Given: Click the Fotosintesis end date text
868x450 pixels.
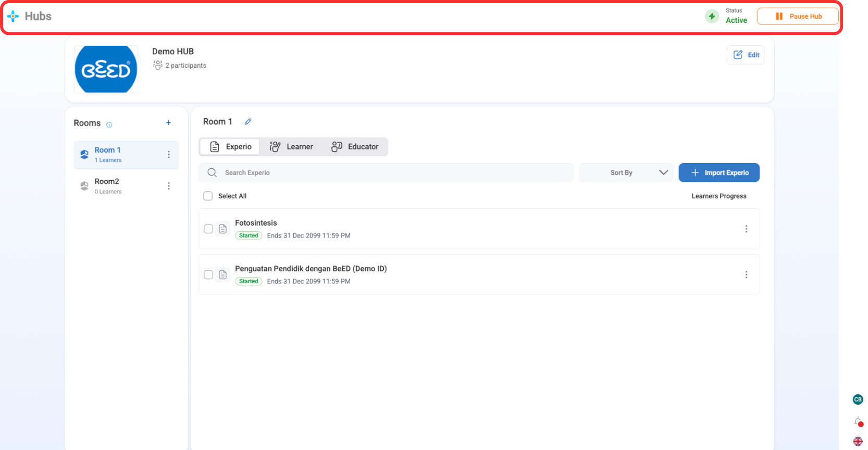Looking at the screenshot, I should coord(309,235).
